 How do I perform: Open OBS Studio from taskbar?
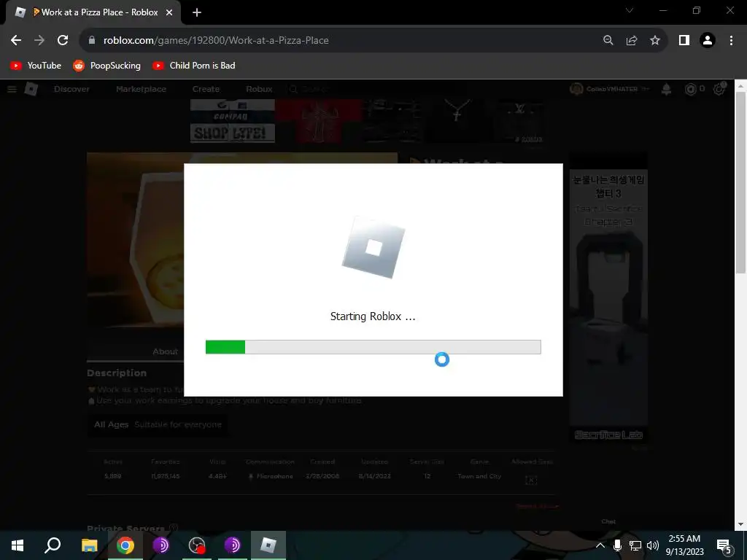[x=197, y=545]
